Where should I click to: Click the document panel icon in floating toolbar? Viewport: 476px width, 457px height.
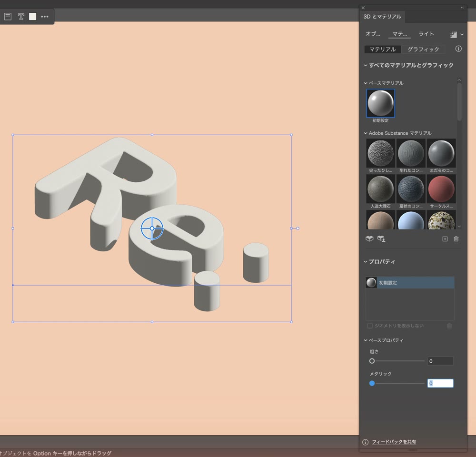pyautogui.click(x=8, y=17)
